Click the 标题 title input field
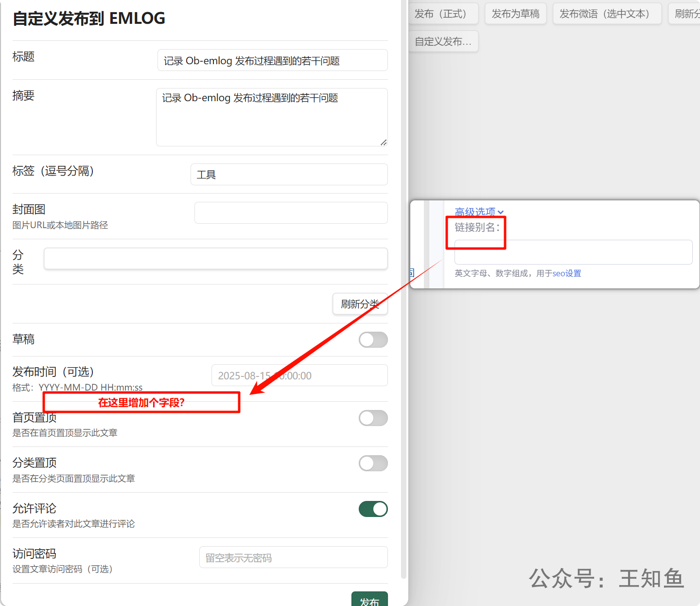 click(272, 60)
